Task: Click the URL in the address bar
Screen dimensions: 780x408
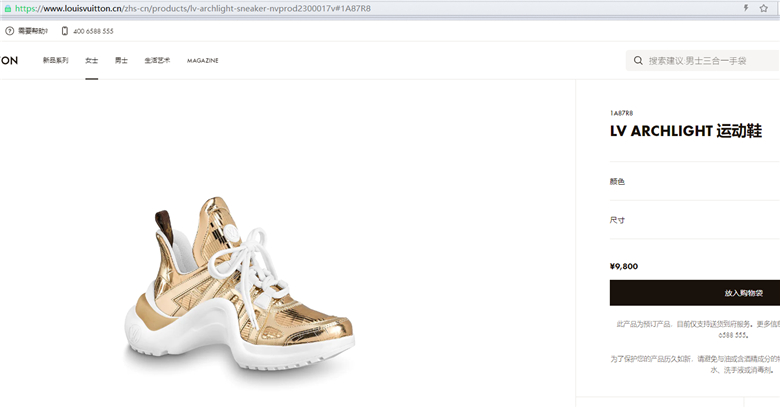Action: (x=193, y=8)
